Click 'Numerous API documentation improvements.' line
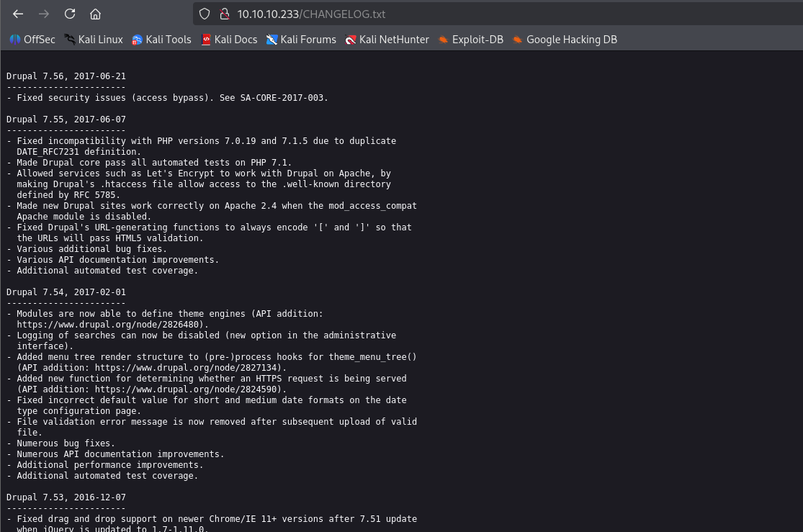Viewport: 803px width, 532px height. click(115, 454)
